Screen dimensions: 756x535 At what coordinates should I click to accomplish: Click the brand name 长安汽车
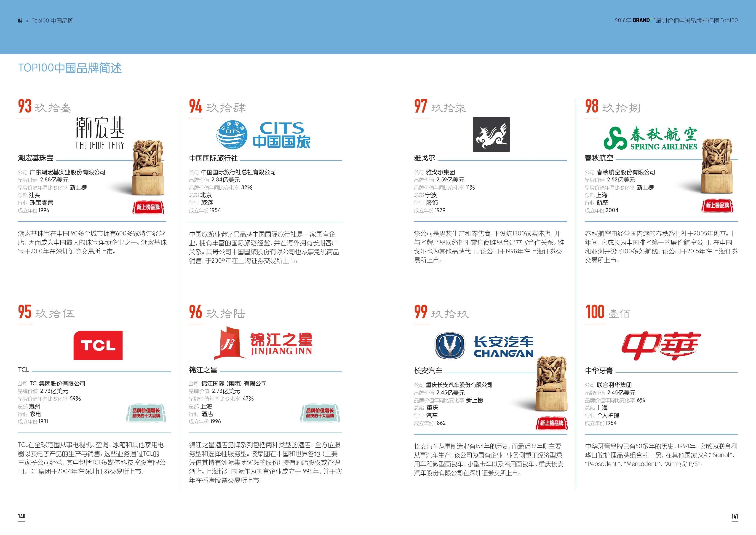coord(428,371)
